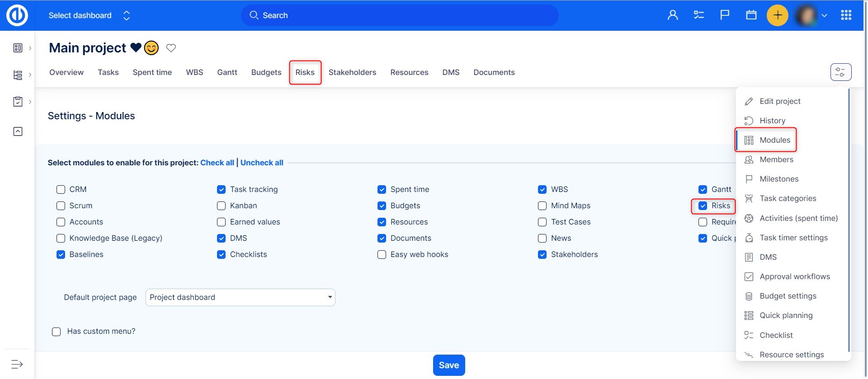Click the project settings sliders icon

[x=840, y=72]
